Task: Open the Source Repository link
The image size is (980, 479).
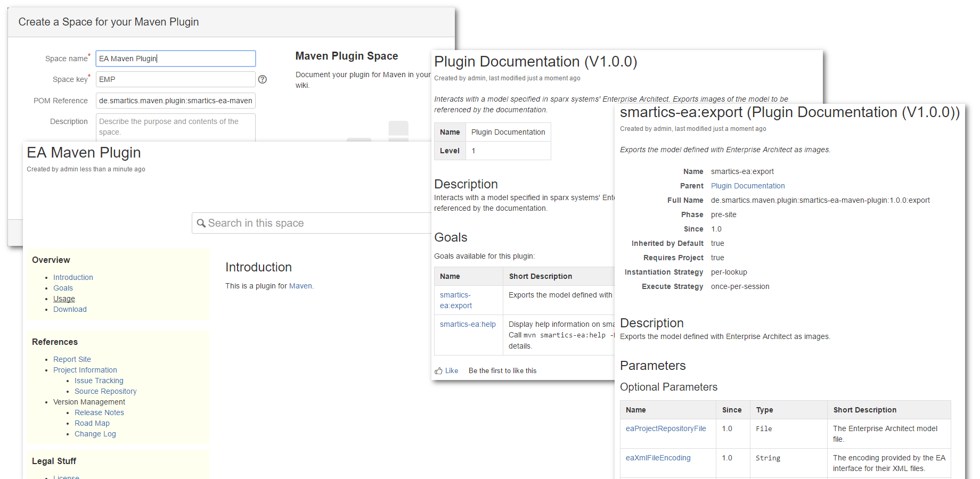Action: tap(105, 391)
